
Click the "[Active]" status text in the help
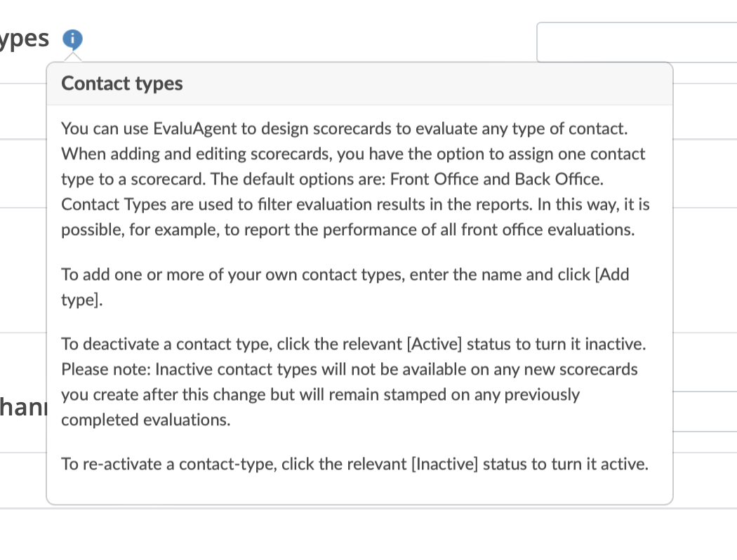pos(434,344)
